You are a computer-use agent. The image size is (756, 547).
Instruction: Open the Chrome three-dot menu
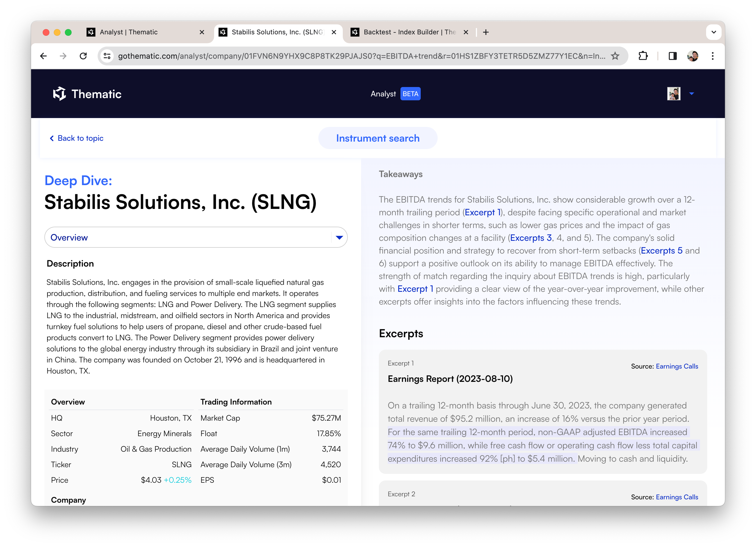coord(713,56)
